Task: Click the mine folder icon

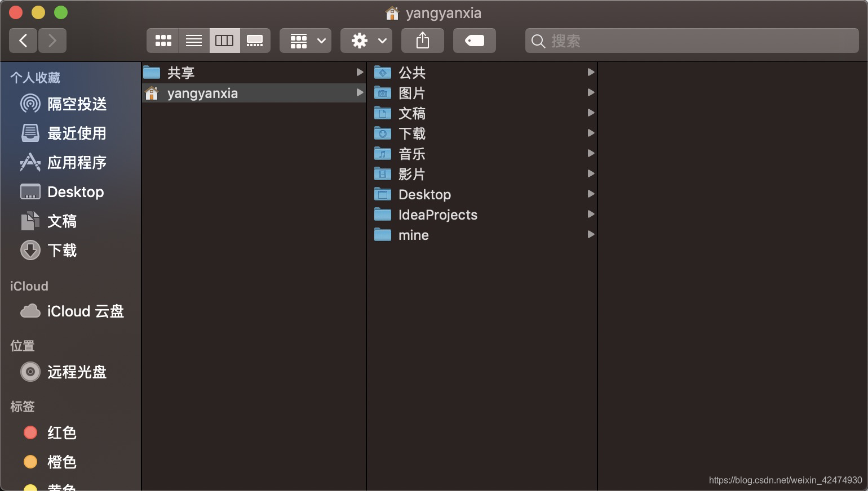Action: [383, 234]
